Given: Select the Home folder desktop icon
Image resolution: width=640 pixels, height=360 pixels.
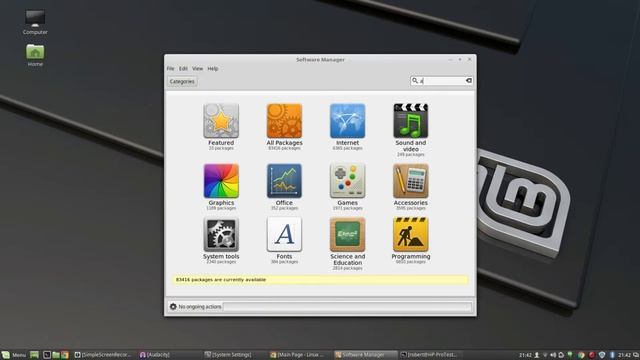Looking at the screenshot, I should (x=35, y=55).
